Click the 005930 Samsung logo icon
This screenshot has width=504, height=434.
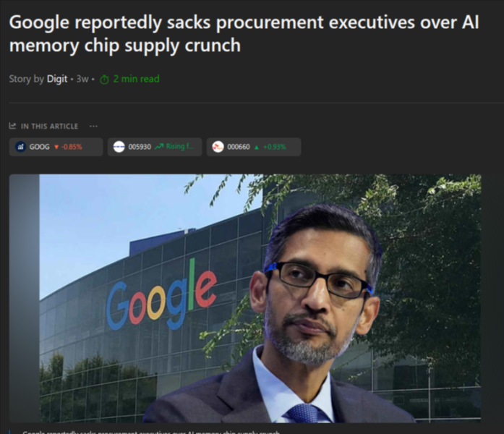pyautogui.click(x=119, y=147)
